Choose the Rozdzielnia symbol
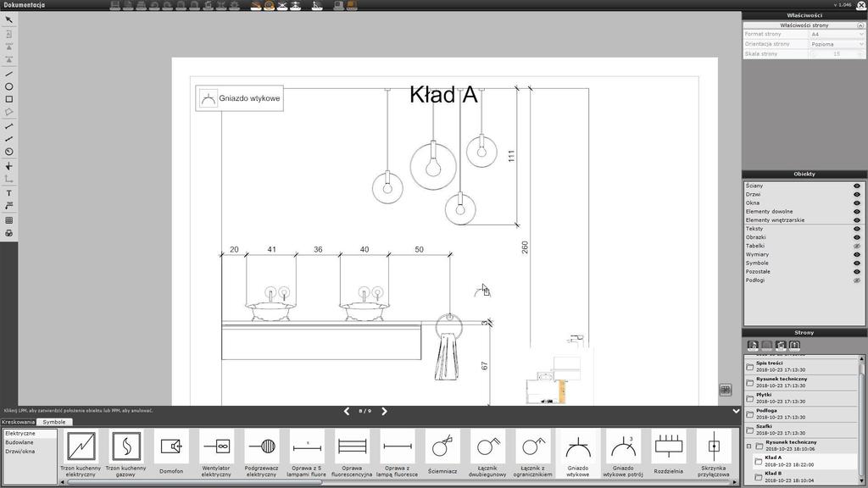 668,454
